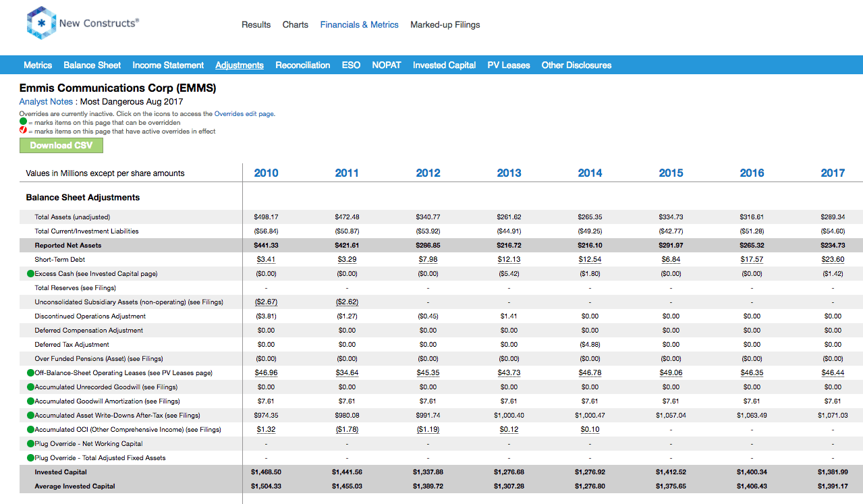Open Short-Term Debt value $23.60 for 2017
Viewport: 863px width, 504px height.
click(833, 260)
